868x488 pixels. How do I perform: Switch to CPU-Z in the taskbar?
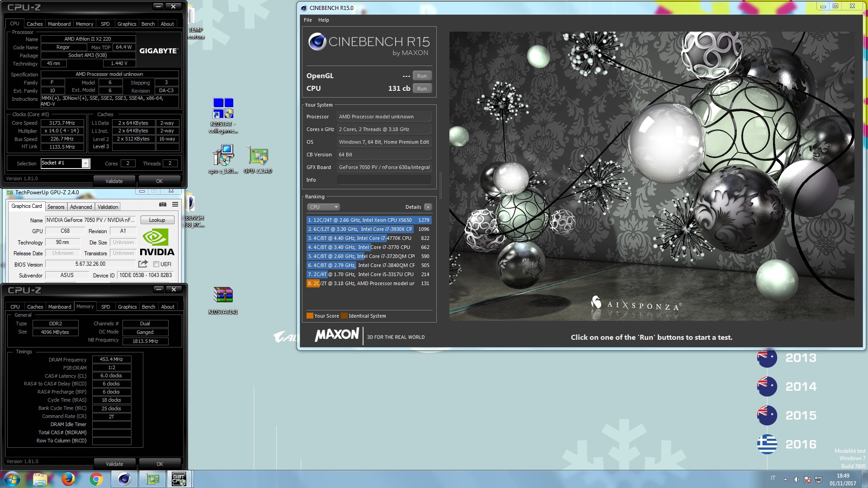(x=179, y=479)
